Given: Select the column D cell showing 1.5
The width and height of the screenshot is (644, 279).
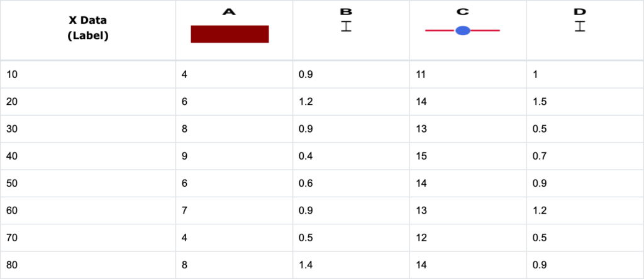Looking at the screenshot, I should pos(540,102).
